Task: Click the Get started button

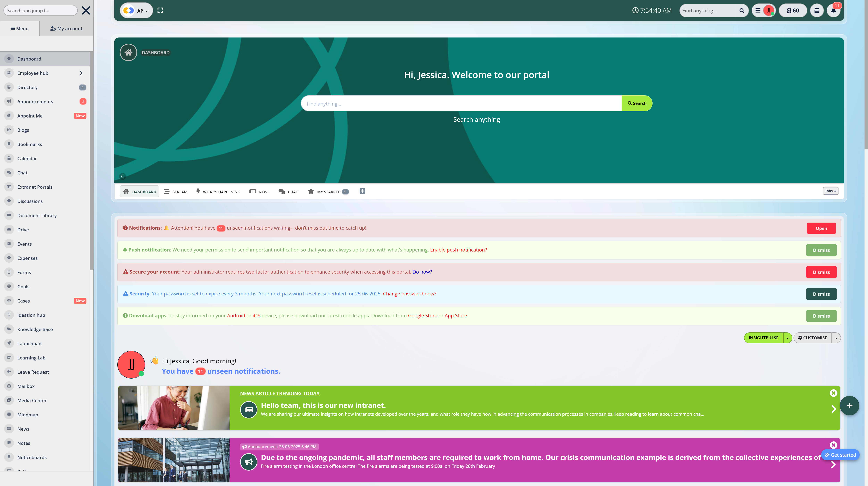Action: pyautogui.click(x=840, y=455)
